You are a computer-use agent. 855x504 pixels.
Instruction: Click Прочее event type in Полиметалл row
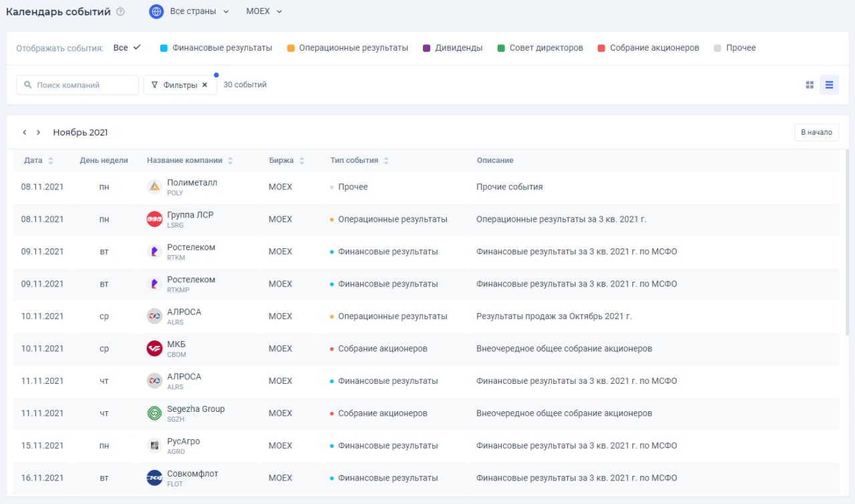[353, 187]
